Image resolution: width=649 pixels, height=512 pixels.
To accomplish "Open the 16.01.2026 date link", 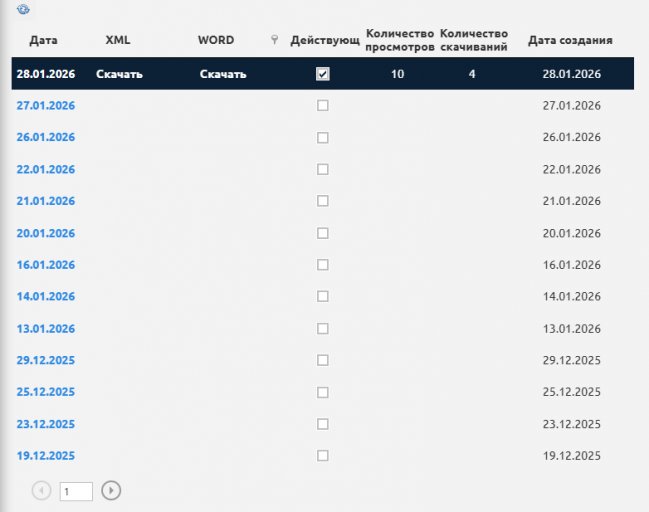I will point(46,265).
